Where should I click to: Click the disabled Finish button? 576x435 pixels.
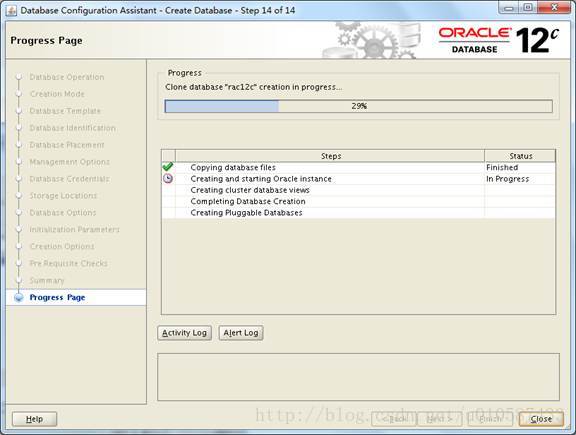[490, 419]
